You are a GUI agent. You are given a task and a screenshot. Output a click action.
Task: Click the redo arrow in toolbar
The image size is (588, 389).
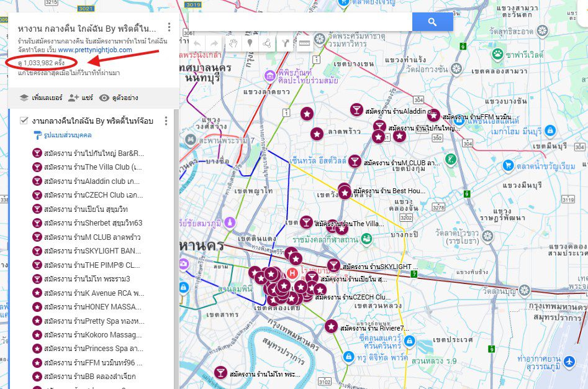(214, 43)
